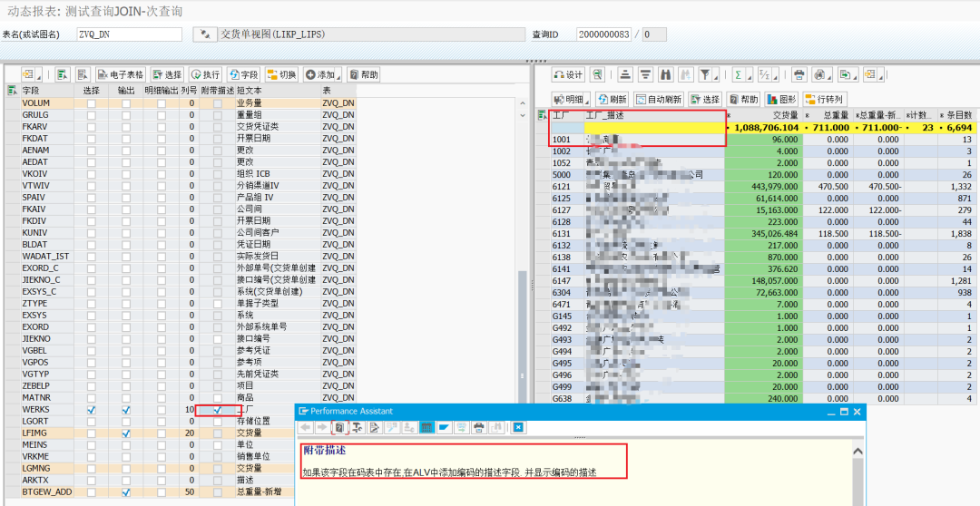The height and width of the screenshot is (506, 980).
Task: Open the sum total dropdown arrow
Action: [x=749, y=76]
